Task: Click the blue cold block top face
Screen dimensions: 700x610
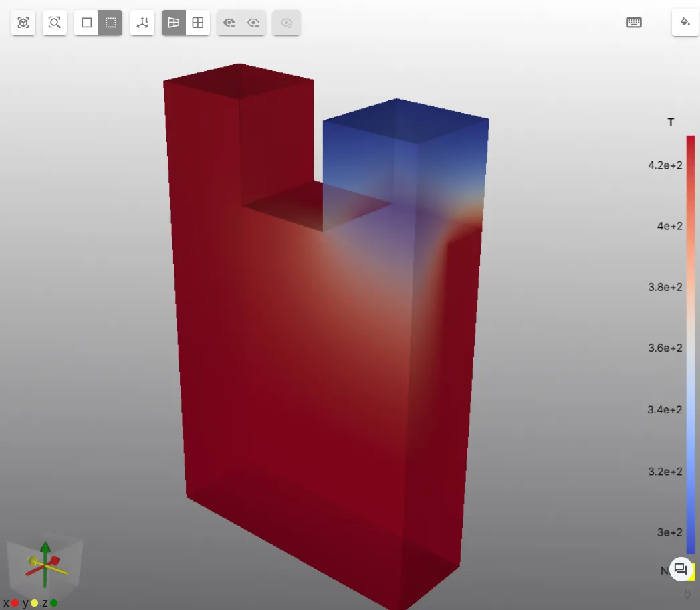Action: coord(406,120)
